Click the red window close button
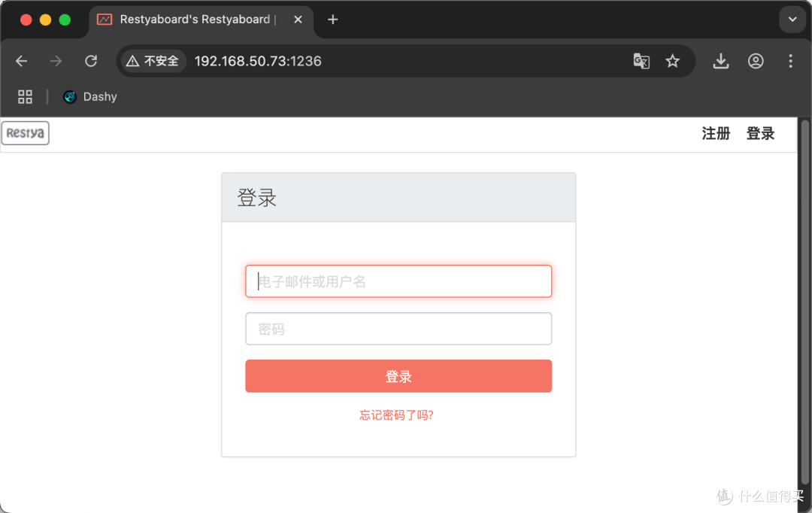This screenshot has height=513, width=812. pos(26,20)
